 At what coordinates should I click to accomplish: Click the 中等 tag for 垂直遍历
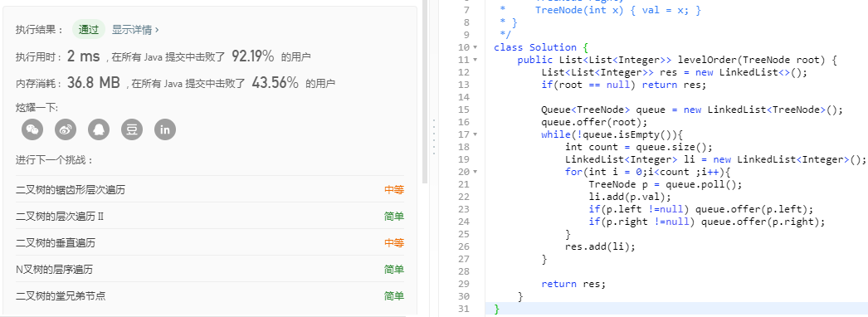394,243
